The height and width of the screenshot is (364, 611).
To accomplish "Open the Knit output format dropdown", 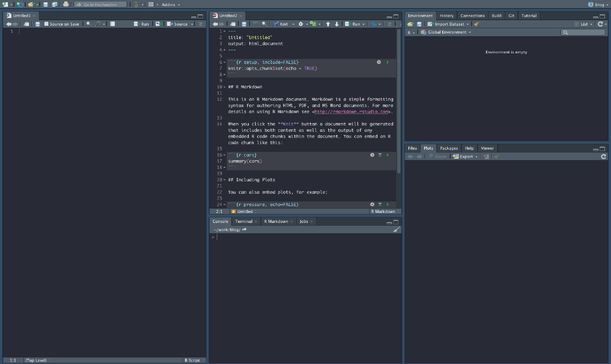I will pyautogui.click(x=293, y=24).
